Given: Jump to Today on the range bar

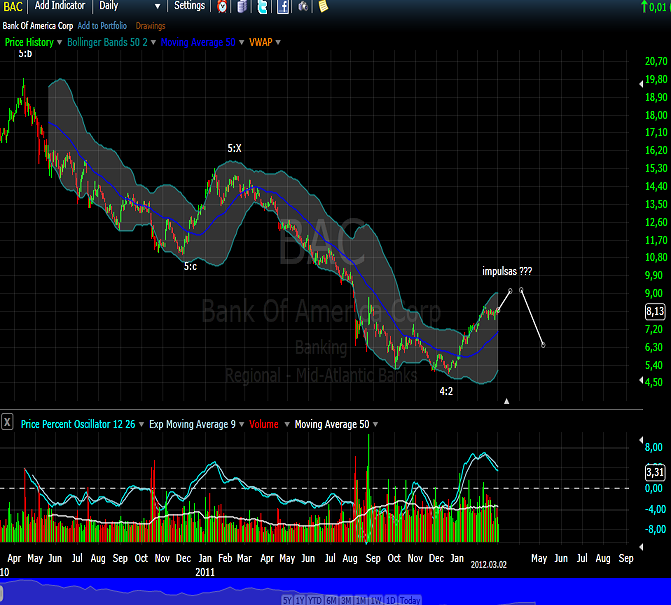Looking at the screenshot, I should (x=410, y=600).
